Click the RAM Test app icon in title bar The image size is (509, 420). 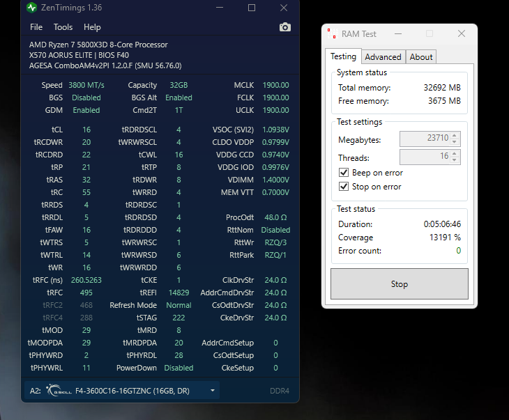point(332,33)
